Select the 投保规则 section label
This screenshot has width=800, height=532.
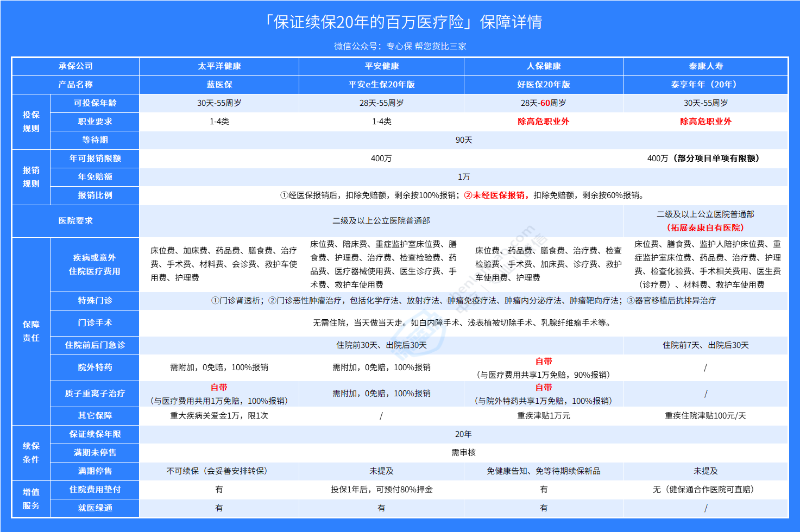point(31,122)
